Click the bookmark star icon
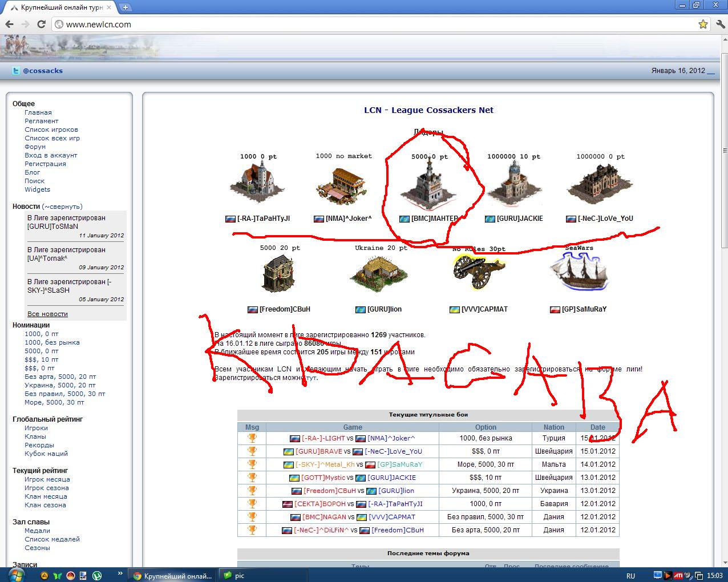This screenshot has height=582, width=728. tap(703, 24)
